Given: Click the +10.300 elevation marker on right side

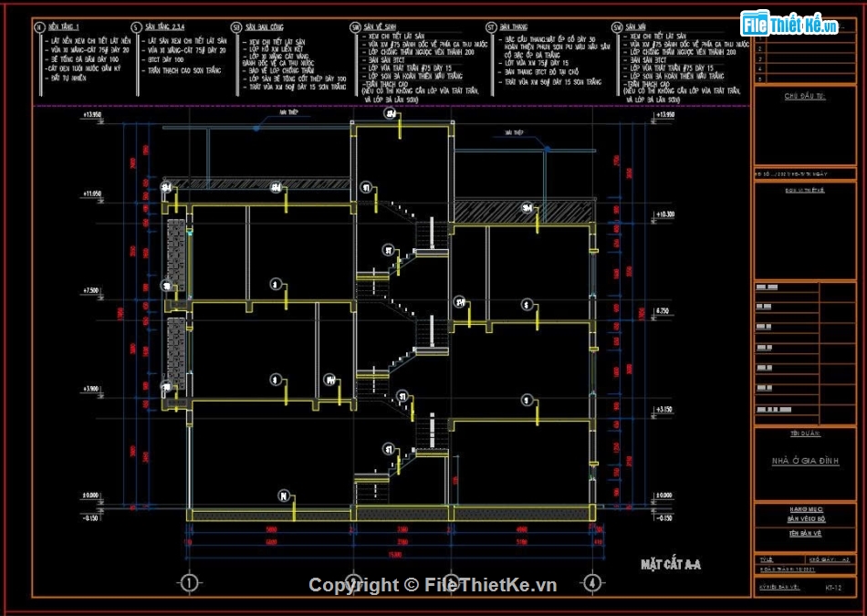Looking at the screenshot, I should coord(663,214).
